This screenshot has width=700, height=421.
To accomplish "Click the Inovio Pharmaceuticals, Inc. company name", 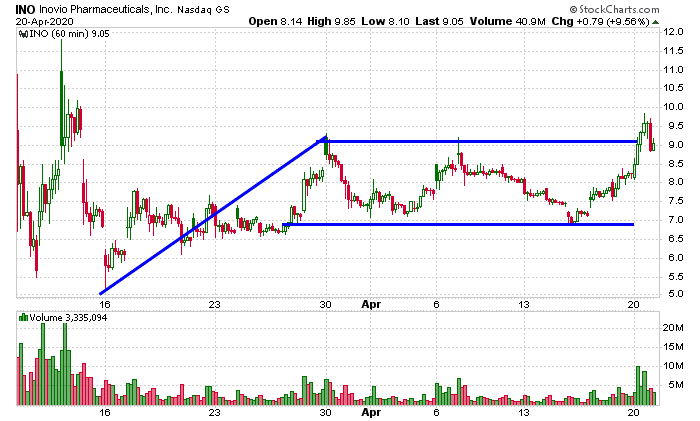I will click(x=105, y=9).
